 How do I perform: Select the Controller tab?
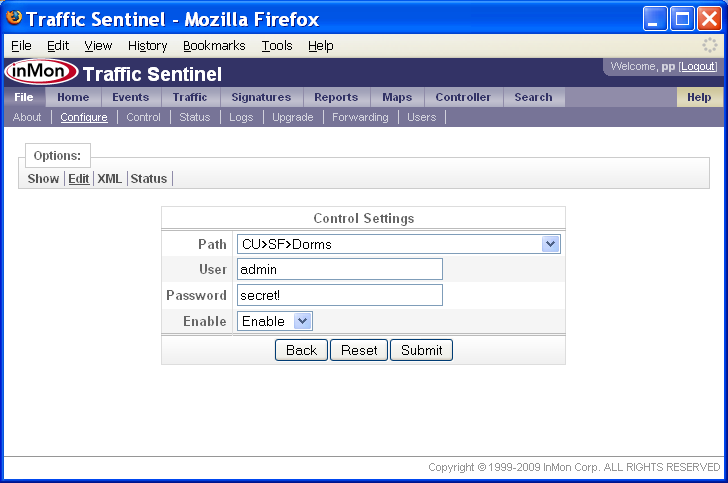point(463,97)
